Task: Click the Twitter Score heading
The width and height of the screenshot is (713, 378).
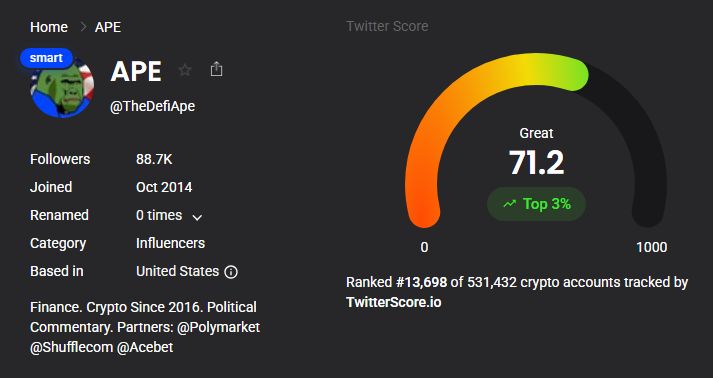Action: 387,26
